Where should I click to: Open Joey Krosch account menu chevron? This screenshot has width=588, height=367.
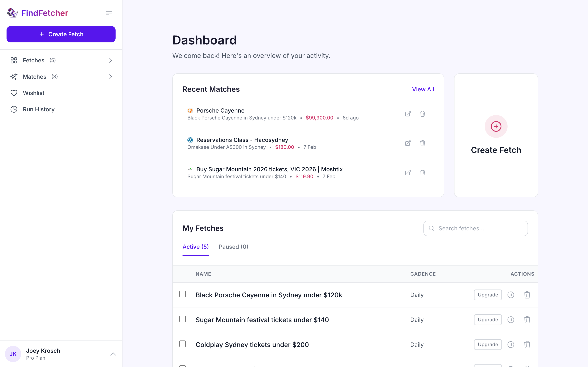(113, 354)
